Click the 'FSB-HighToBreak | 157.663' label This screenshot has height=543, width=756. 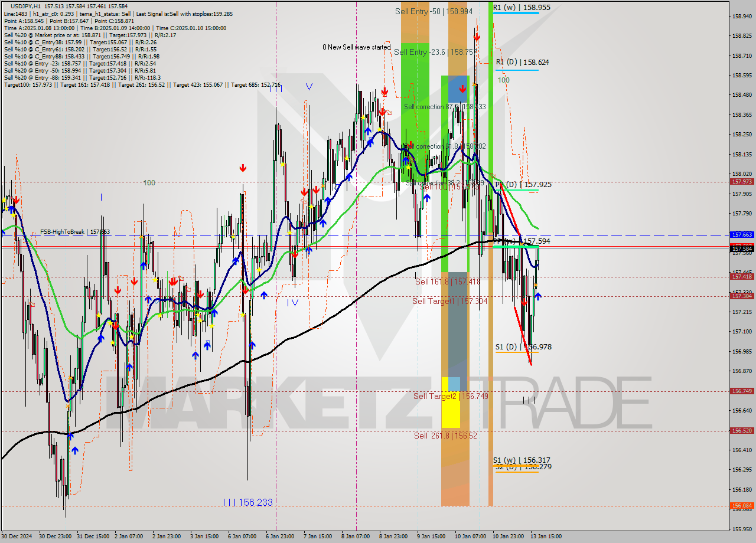tap(75, 232)
